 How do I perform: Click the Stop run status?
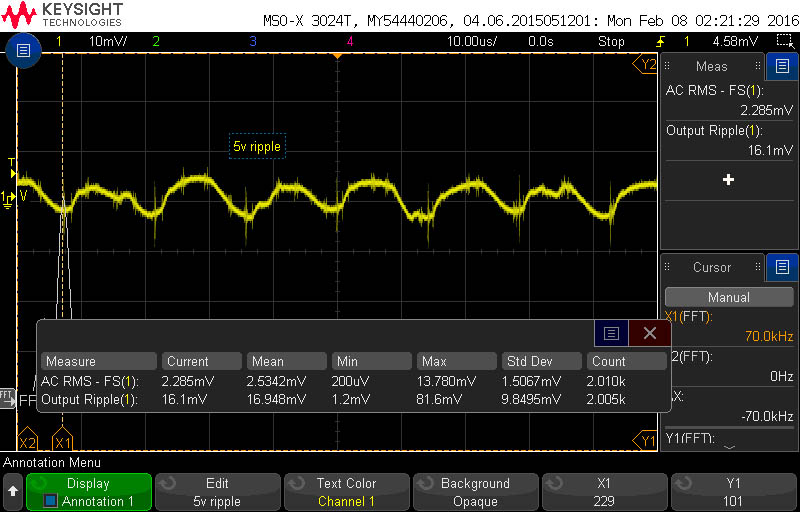pos(611,41)
